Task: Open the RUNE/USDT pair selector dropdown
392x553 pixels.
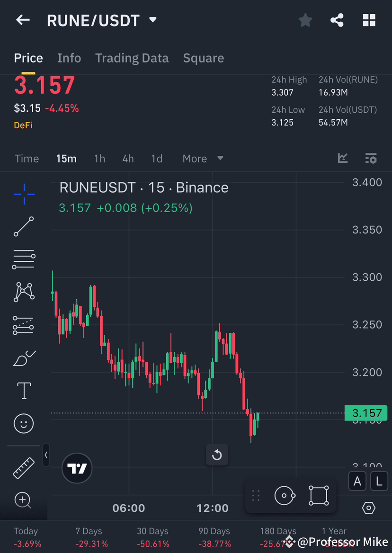Action: (152, 20)
